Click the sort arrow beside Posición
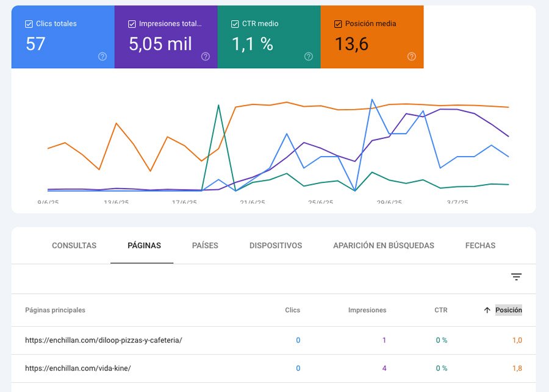This screenshot has width=549, height=392. point(487,310)
